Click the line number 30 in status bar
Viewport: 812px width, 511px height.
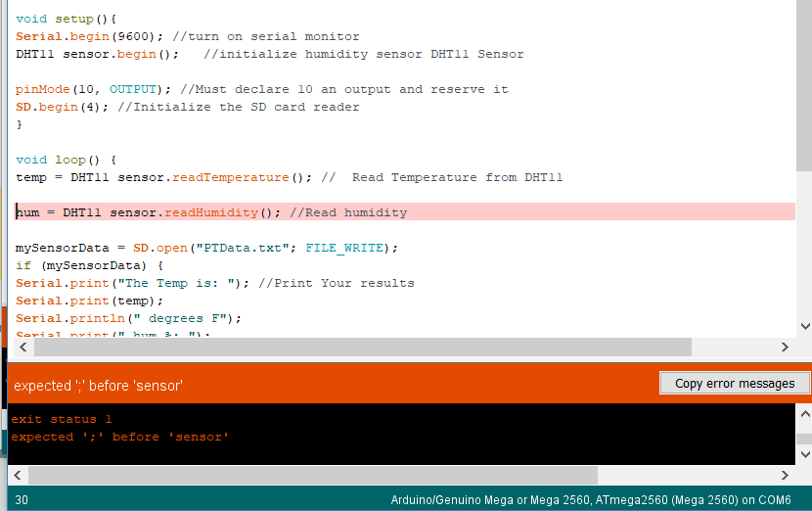[x=22, y=499]
